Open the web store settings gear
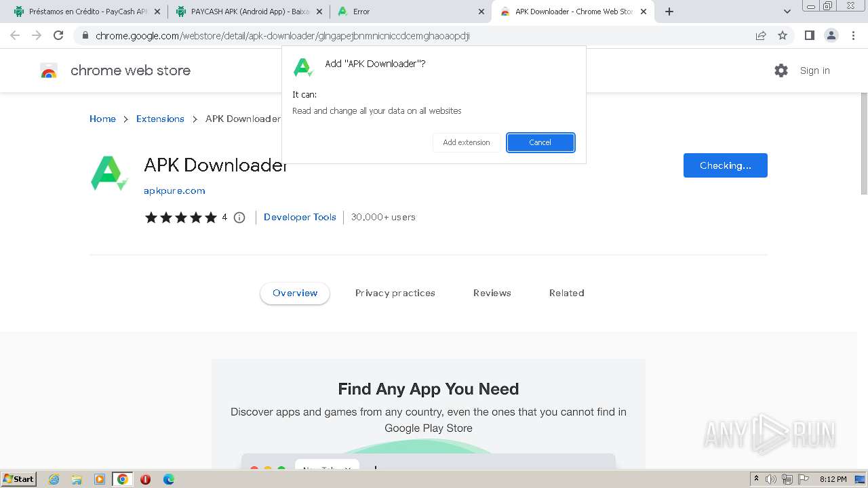 (781, 70)
